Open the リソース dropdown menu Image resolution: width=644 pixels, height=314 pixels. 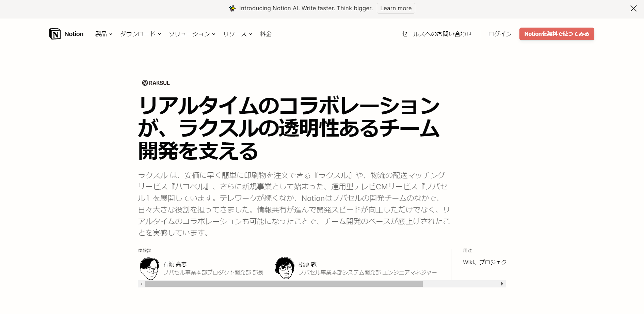238,34
